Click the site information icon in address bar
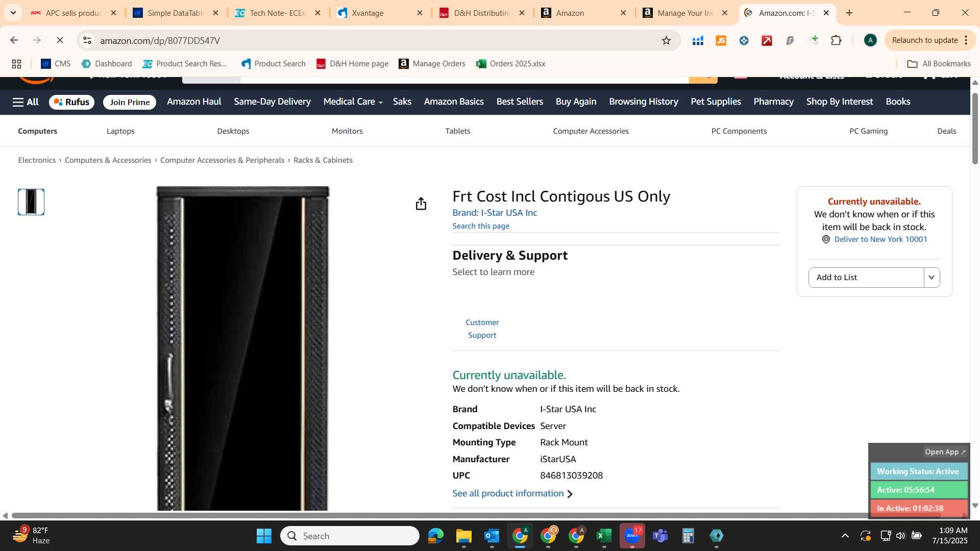980x551 pixels. 87,40
